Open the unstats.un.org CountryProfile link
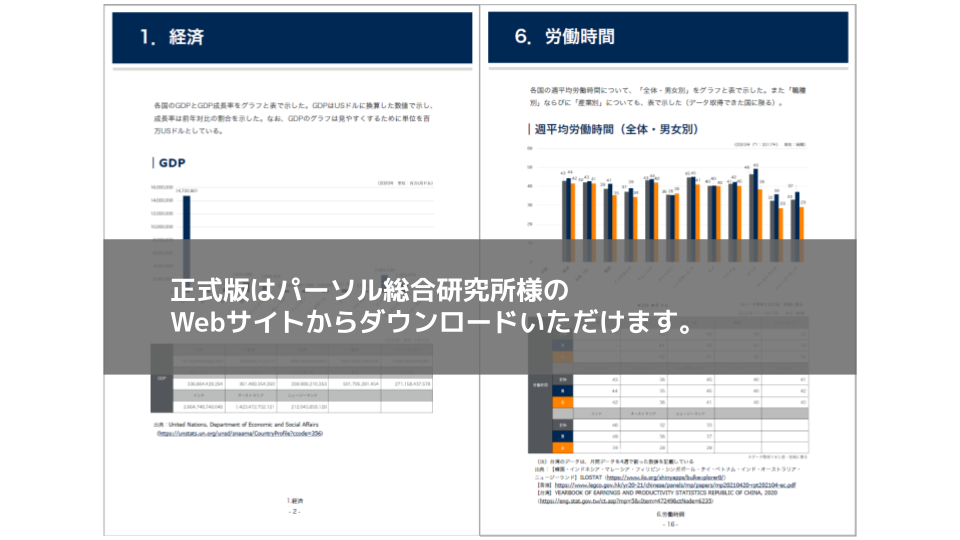 coord(239,434)
